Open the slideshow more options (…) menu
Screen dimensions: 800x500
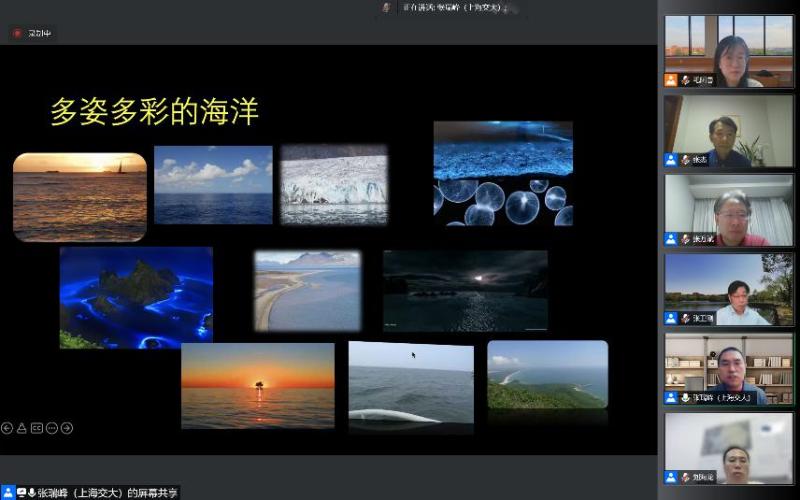coord(52,428)
